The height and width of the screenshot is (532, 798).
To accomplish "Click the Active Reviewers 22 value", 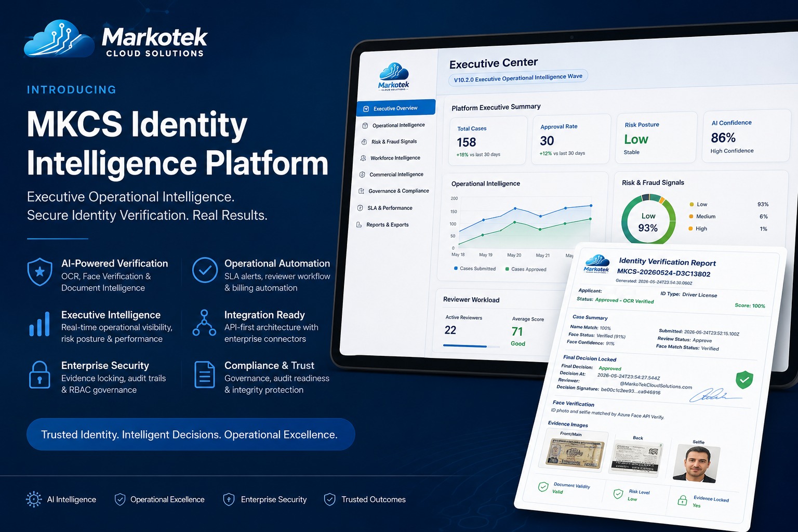I will pos(450,330).
